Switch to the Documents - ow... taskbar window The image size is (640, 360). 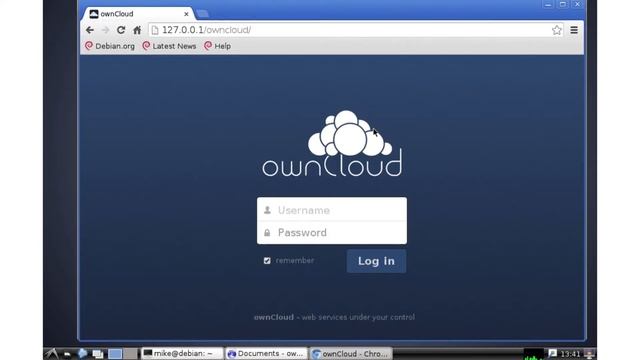pyautogui.click(x=266, y=353)
